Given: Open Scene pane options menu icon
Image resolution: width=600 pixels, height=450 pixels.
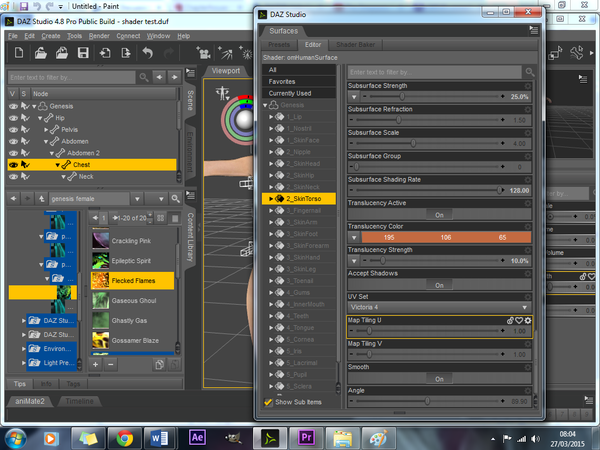Looking at the screenshot, I should point(190,73).
